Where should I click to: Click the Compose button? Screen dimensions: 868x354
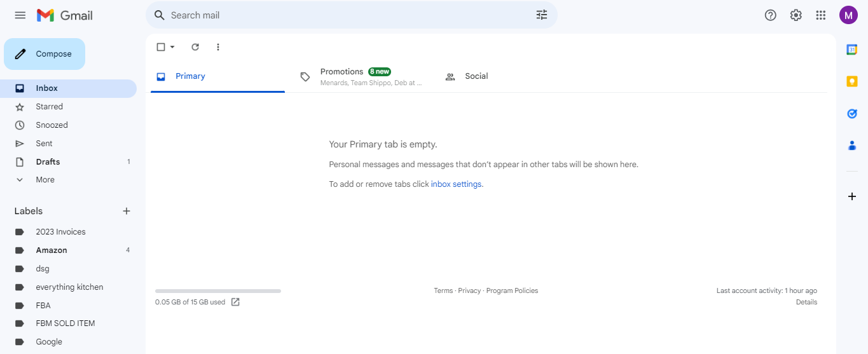click(x=45, y=54)
